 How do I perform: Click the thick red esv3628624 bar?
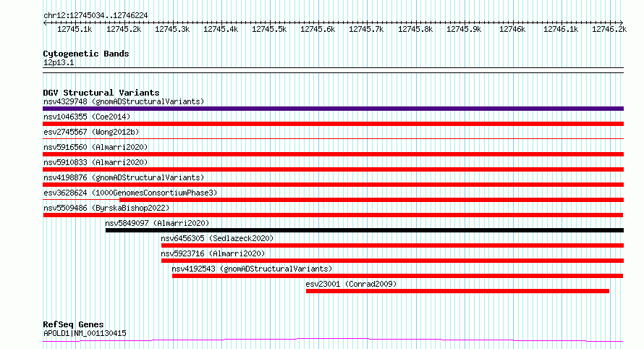click(372, 200)
